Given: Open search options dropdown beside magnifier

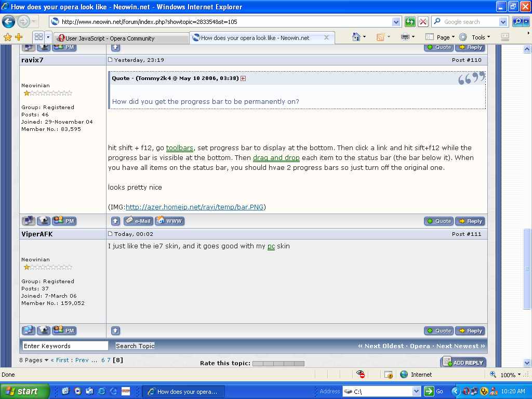Looking at the screenshot, I should (526, 22).
